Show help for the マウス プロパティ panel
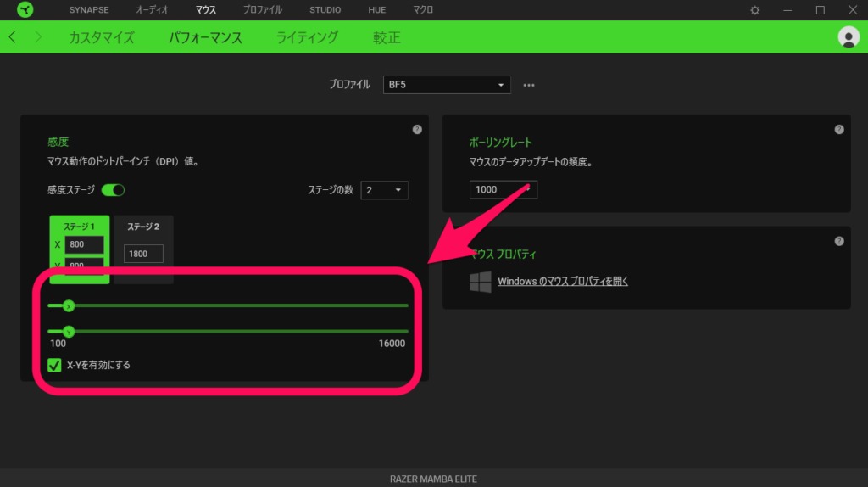The image size is (868, 487). point(839,241)
